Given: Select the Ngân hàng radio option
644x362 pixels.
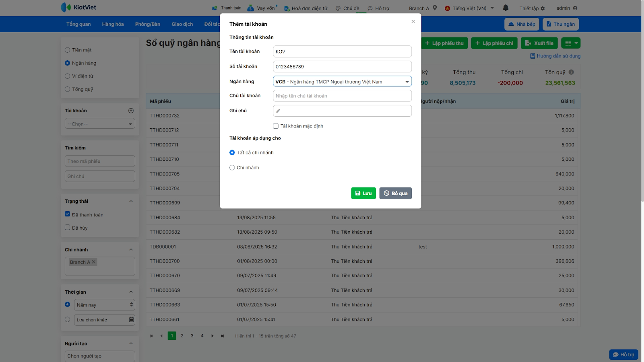Looking at the screenshot, I should [68, 63].
